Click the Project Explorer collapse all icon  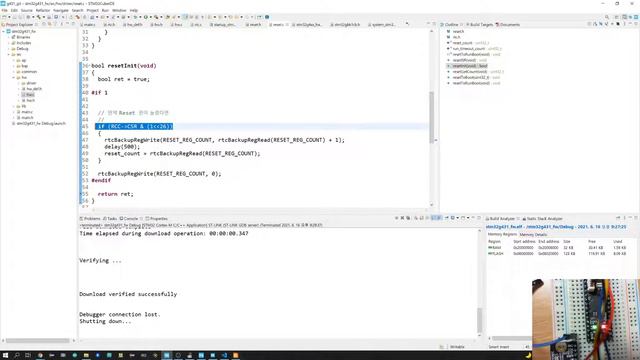[x=44, y=24]
